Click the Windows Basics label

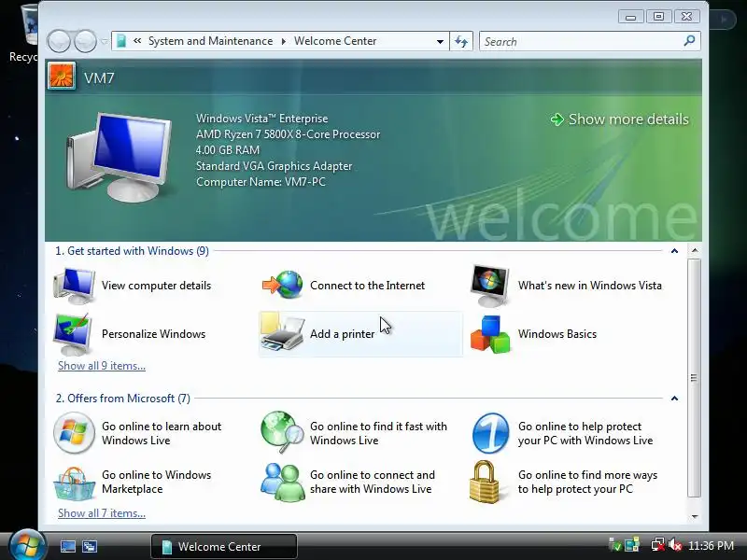coord(557,334)
